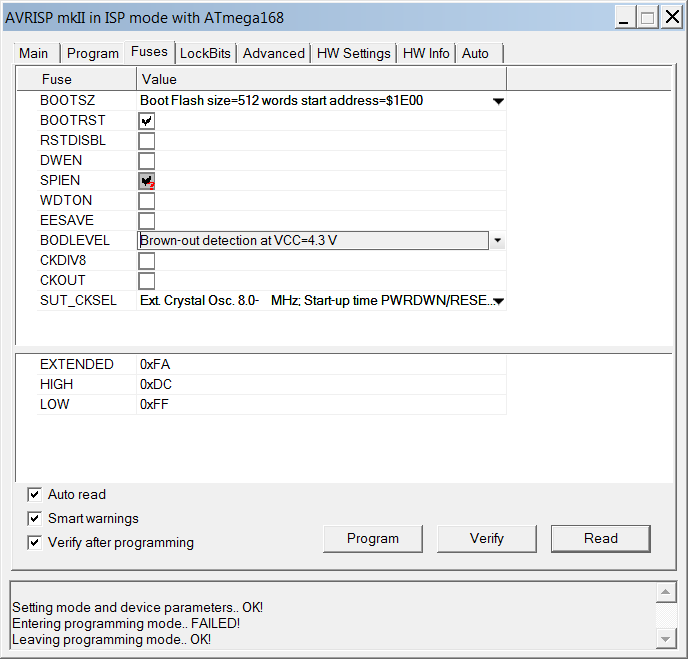Enable the CKOUT fuse checkbox
688x659 pixels.
tap(147, 281)
